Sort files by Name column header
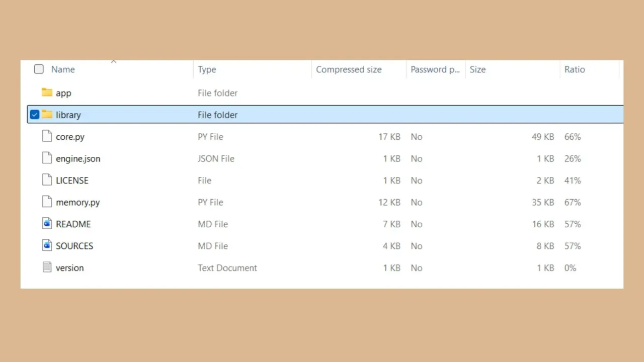 click(x=63, y=69)
